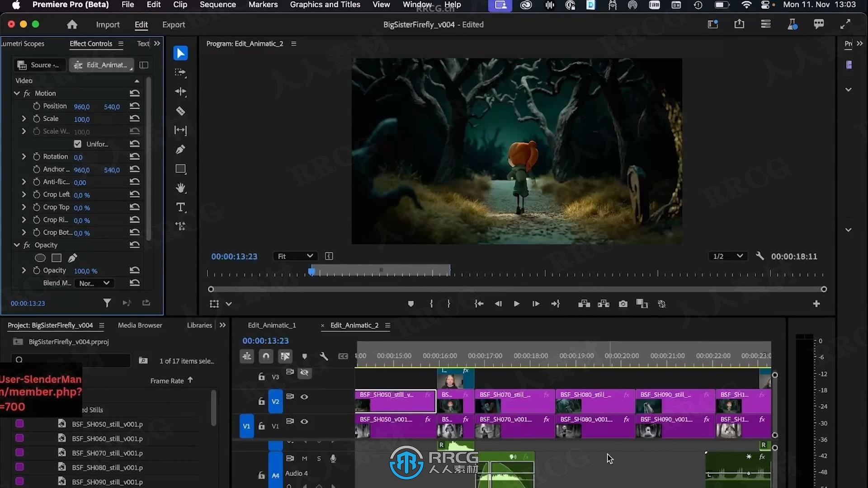
Task: Select the Type tool
Action: [x=180, y=207]
